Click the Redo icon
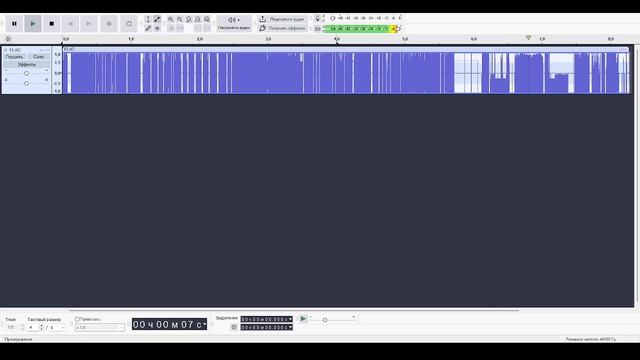Screen dimensions: 640x360 [207, 28]
